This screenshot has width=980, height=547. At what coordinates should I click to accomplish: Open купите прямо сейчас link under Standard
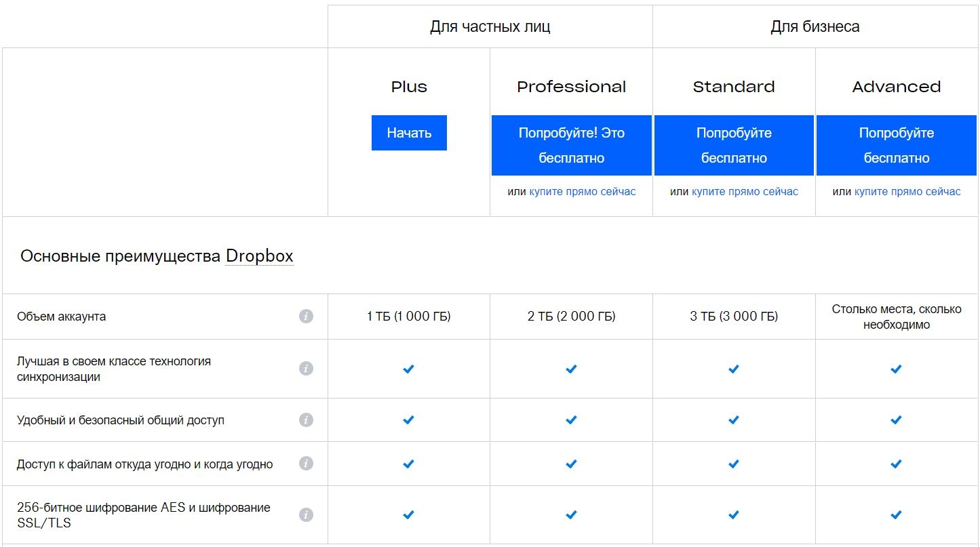(745, 192)
